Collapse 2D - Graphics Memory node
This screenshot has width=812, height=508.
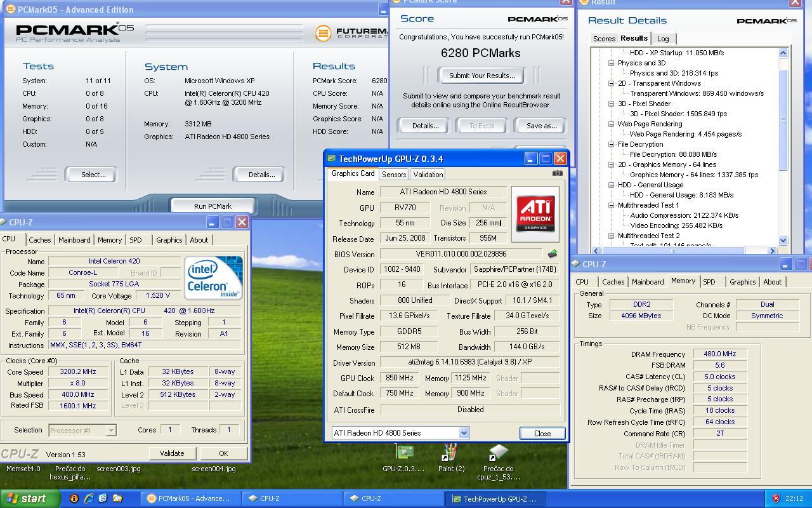click(611, 164)
